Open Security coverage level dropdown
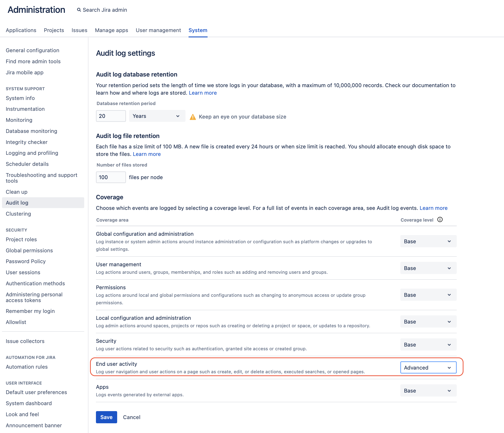 pos(428,344)
